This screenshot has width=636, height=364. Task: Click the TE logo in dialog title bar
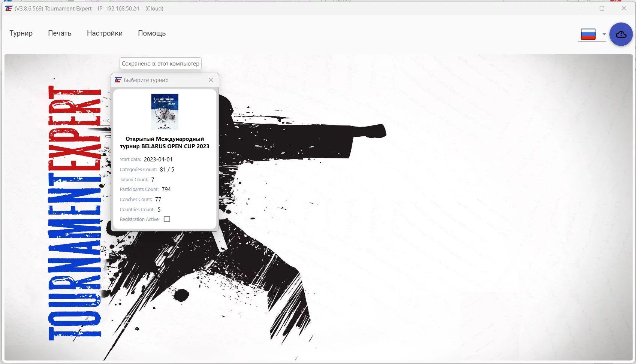coord(118,80)
